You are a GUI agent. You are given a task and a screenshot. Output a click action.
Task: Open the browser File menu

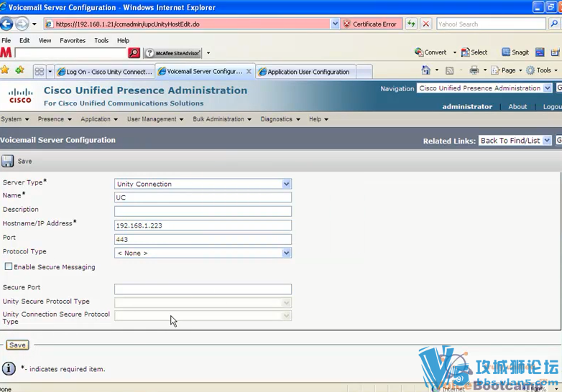coord(6,40)
